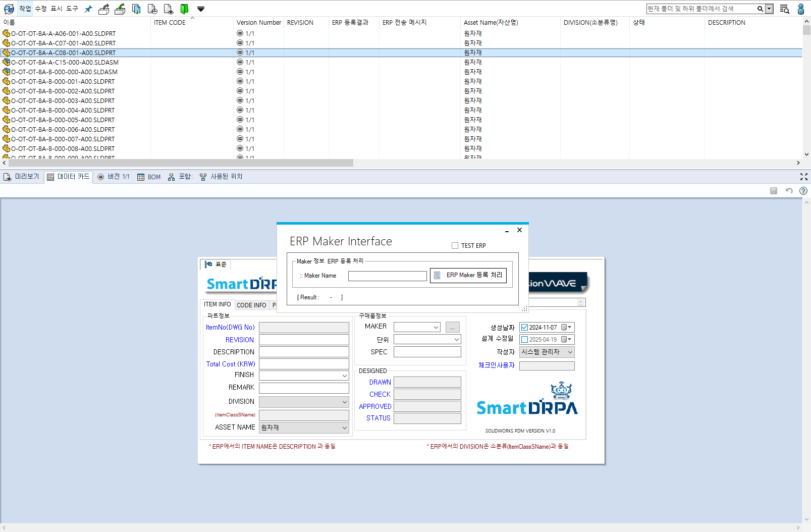Open the 설계 수정일 calendar dropdown

(567, 340)
